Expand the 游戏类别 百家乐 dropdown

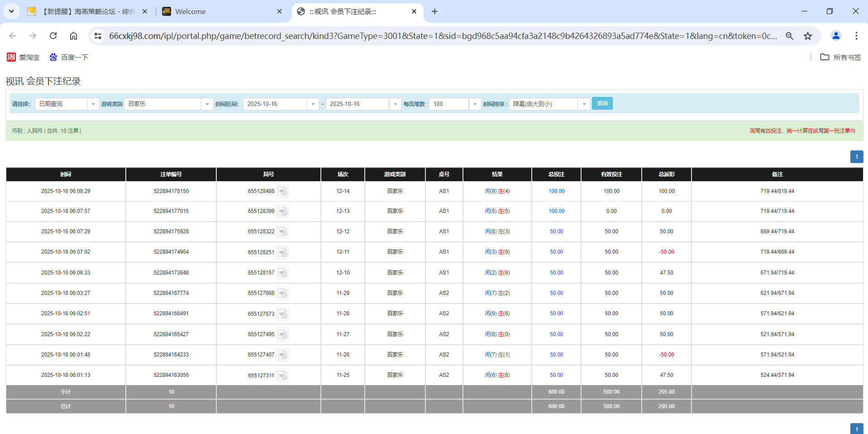[207, 104]
